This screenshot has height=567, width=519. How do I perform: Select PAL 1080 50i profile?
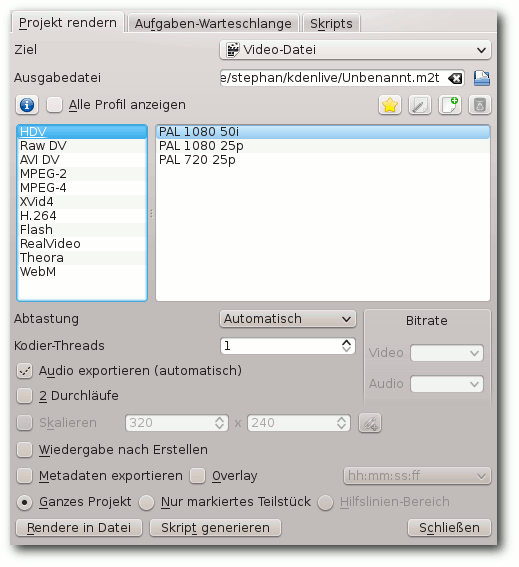point(323,132)
